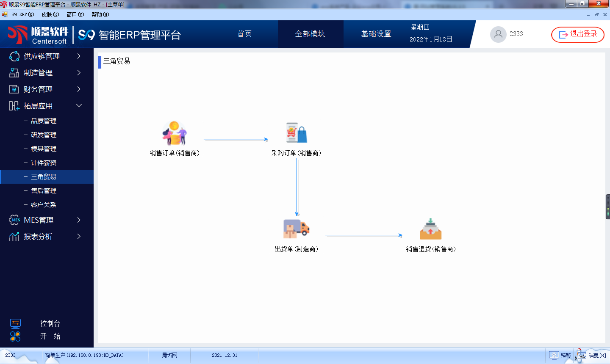
Task: Click the 出货单(制造商) label
Action: tap(297, 249)
